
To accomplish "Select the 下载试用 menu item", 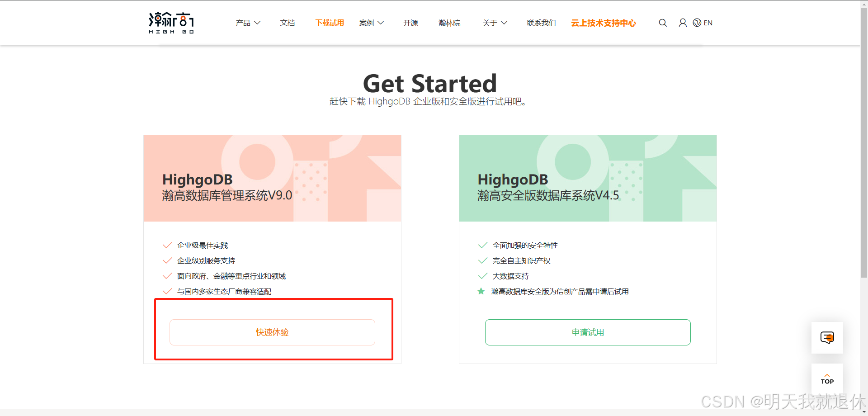I will pos(330,23).
